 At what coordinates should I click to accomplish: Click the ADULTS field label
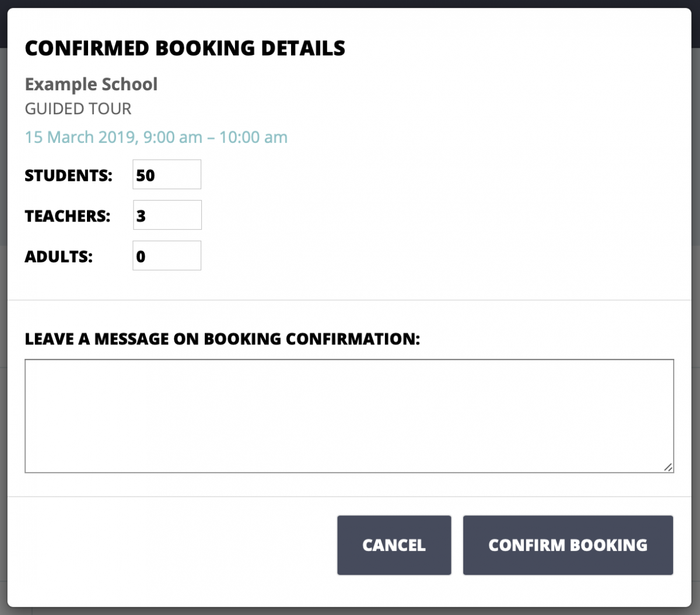(60, 256)
